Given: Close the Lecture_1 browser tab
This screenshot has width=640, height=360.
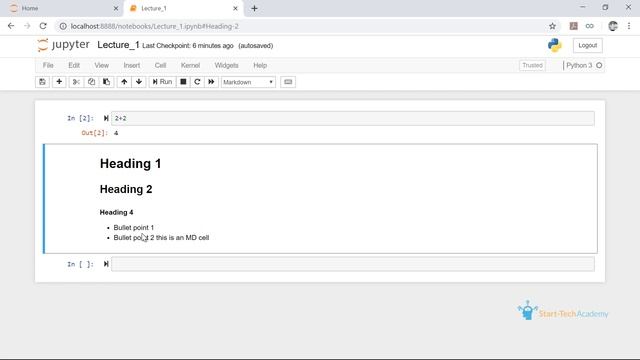Looking at the screenshot, I should pos(235,8).
